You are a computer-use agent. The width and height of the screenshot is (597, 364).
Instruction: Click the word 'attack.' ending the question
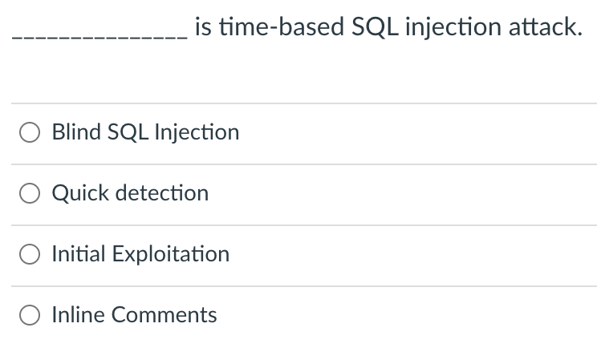click(546, 27)
